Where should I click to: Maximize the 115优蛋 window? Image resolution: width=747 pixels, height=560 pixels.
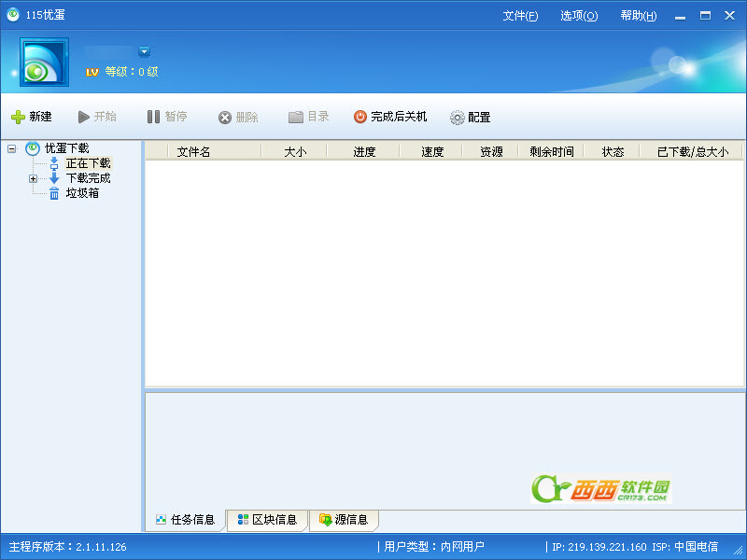pyautogui.click(x=705, y=16)
